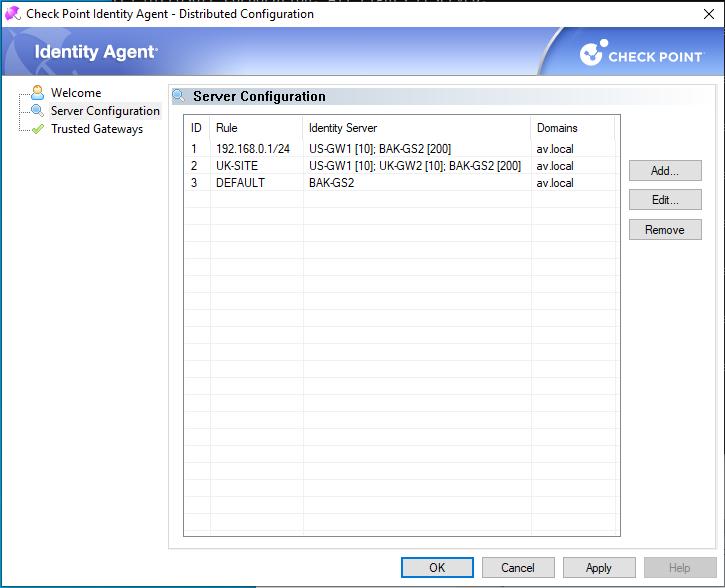Open the Edit... dialog button
Image resolution: width=725 pixels, height=588 pixels.
(665, 200)
